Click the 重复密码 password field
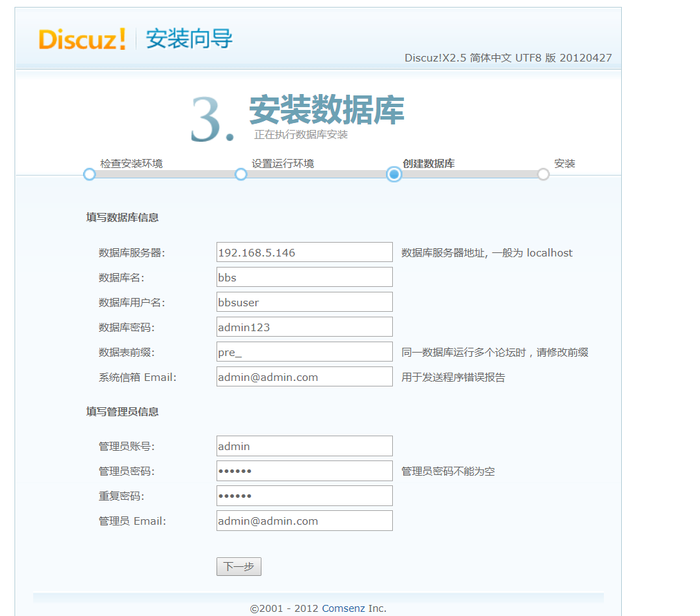Viewport: 700px width, 616px height. (x=304, y=496)
